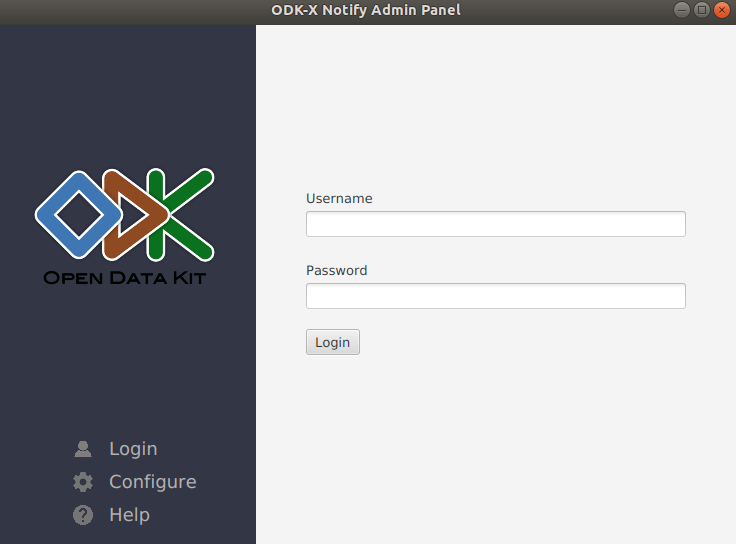Click the Password label text

tap(337, 270)
